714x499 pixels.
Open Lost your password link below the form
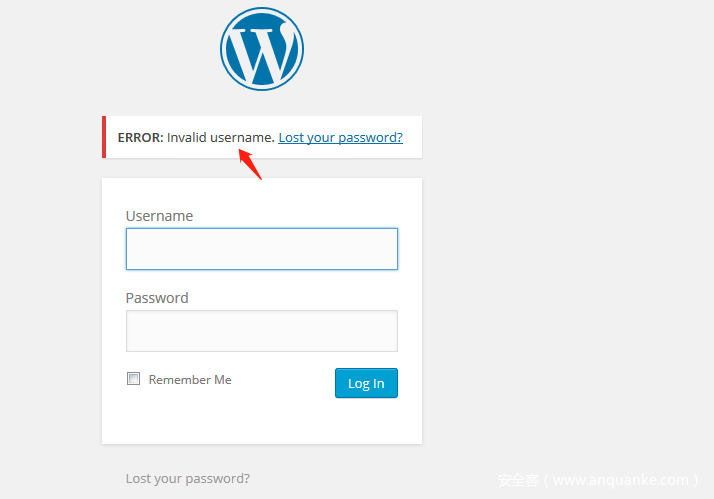click(x=188, y=478)
